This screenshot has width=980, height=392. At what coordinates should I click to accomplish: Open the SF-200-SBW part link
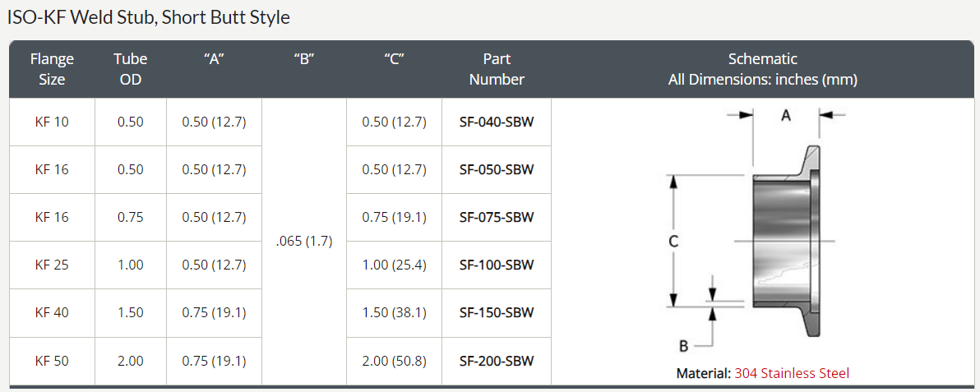pyautogui.click(x=497, y=360)
